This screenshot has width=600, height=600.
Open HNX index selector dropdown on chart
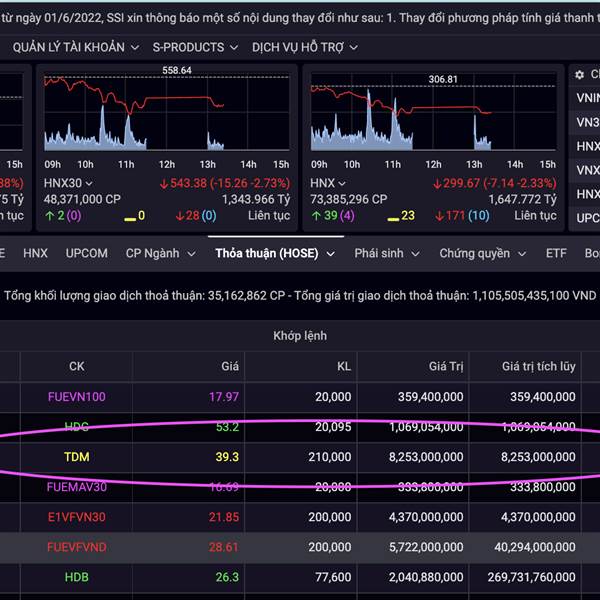point(328,183)
